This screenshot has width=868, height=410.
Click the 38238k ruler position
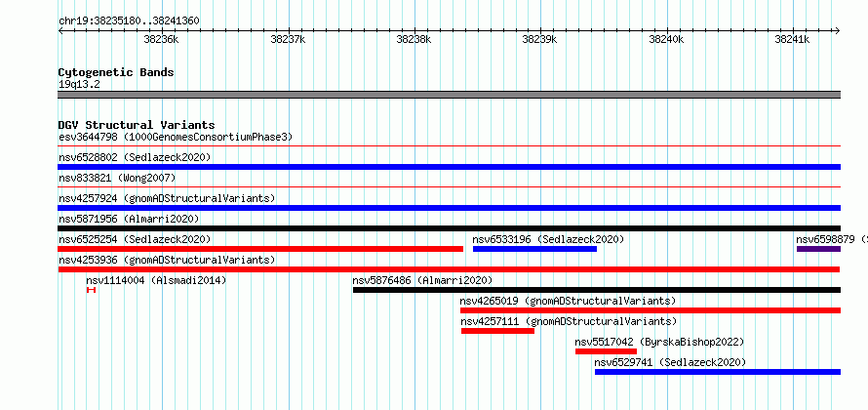[414, 39]
